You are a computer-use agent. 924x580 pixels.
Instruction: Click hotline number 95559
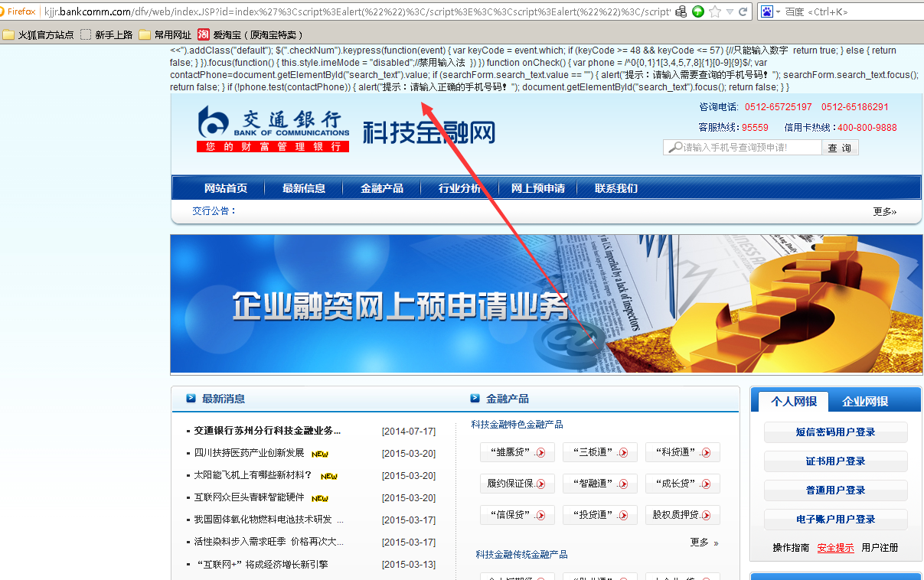[x=755, y=128]
